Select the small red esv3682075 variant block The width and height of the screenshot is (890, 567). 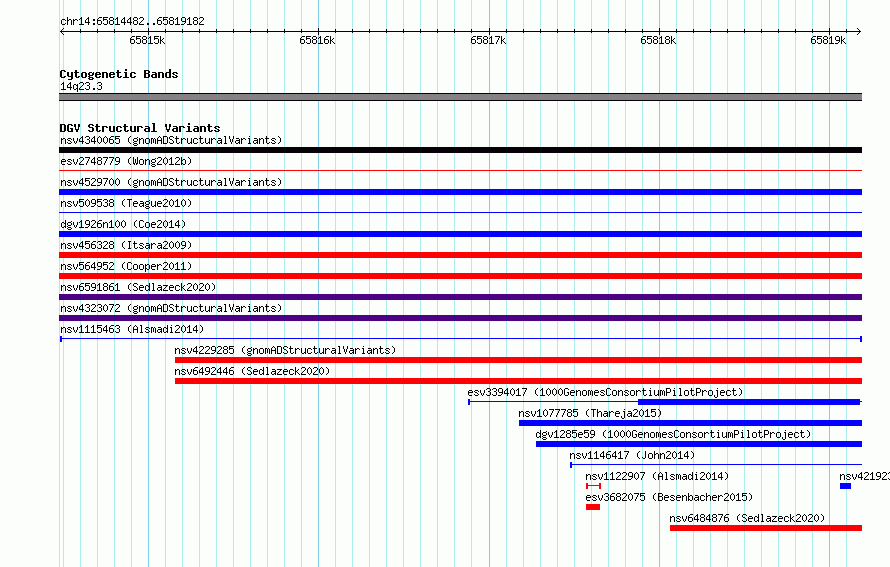593,507
